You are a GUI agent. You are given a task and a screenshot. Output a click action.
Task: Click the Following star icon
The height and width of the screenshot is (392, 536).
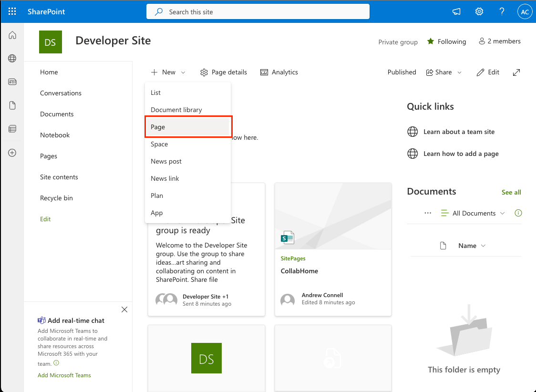[431, 41]
